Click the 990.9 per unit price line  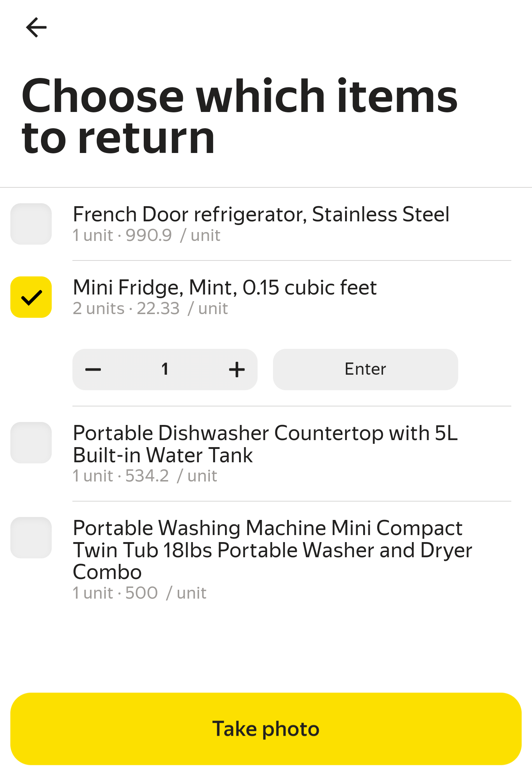coord(146,235)
